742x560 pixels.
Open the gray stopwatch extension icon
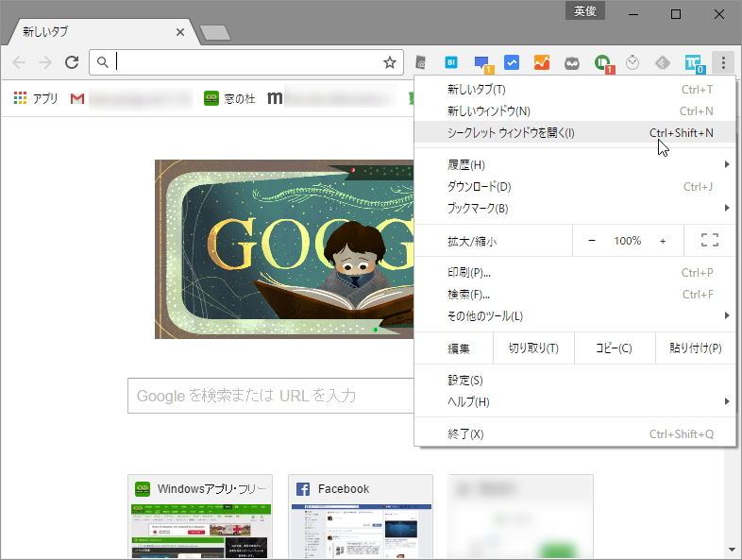(632, 62)
